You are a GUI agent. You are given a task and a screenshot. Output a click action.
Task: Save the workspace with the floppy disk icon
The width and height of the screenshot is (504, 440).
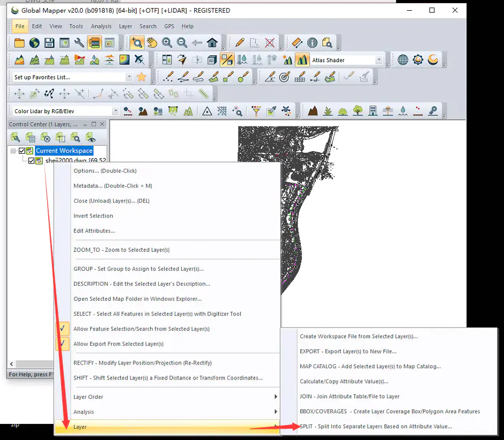pos(49,43)
